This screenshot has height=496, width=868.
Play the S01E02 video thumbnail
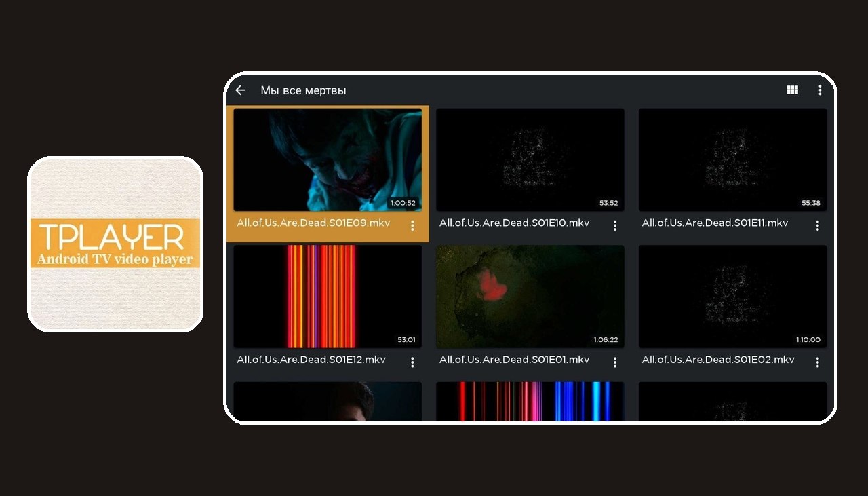pyautogui.click(x=733, y=297)
